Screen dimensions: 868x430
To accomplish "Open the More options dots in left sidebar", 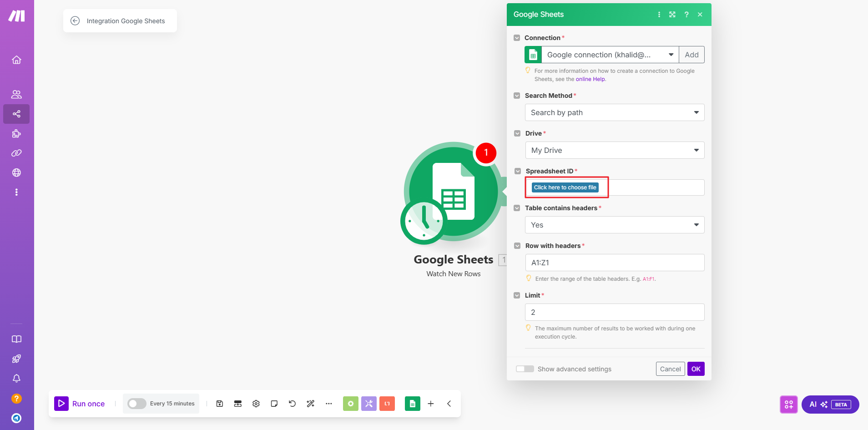I will 16,192.
